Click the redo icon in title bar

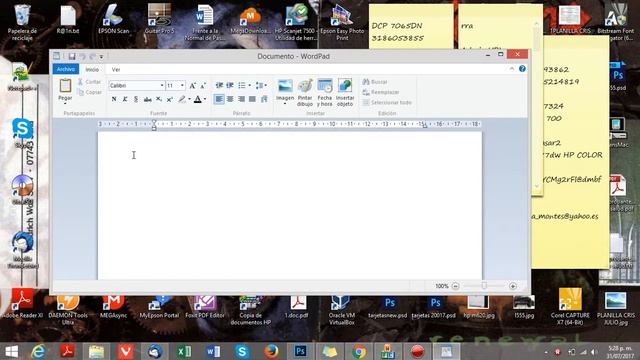[93, 56]
